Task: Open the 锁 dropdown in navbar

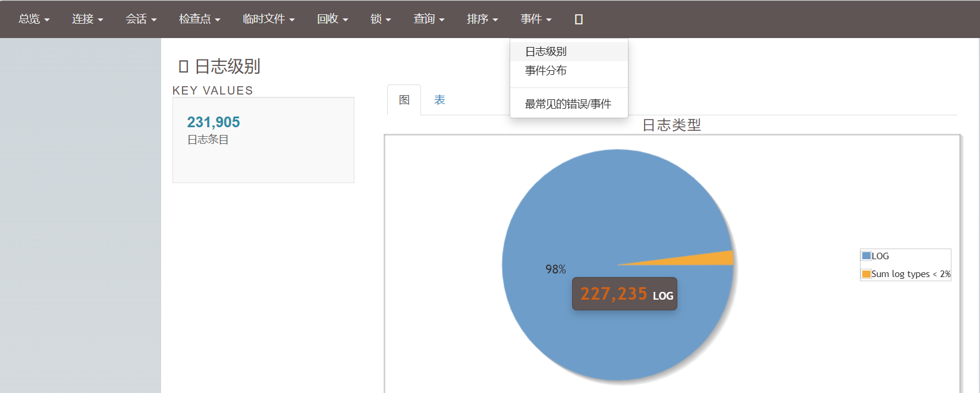Action: click(x=381, y=19)
